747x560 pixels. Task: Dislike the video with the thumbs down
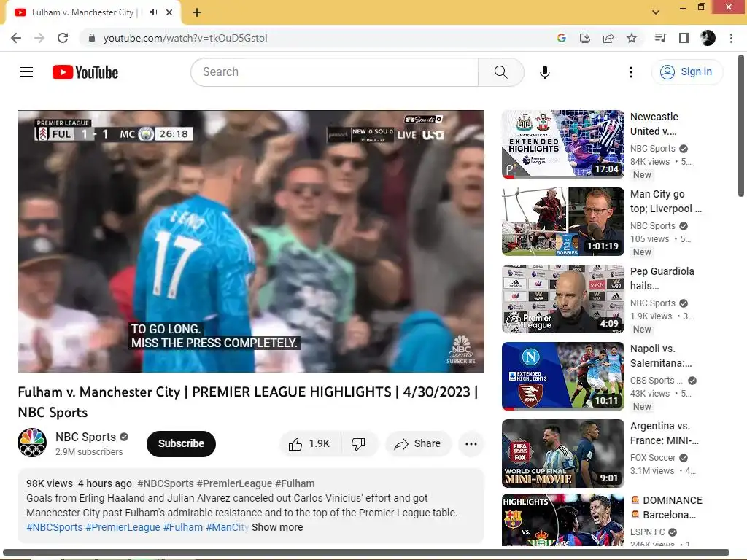(358, 444)
